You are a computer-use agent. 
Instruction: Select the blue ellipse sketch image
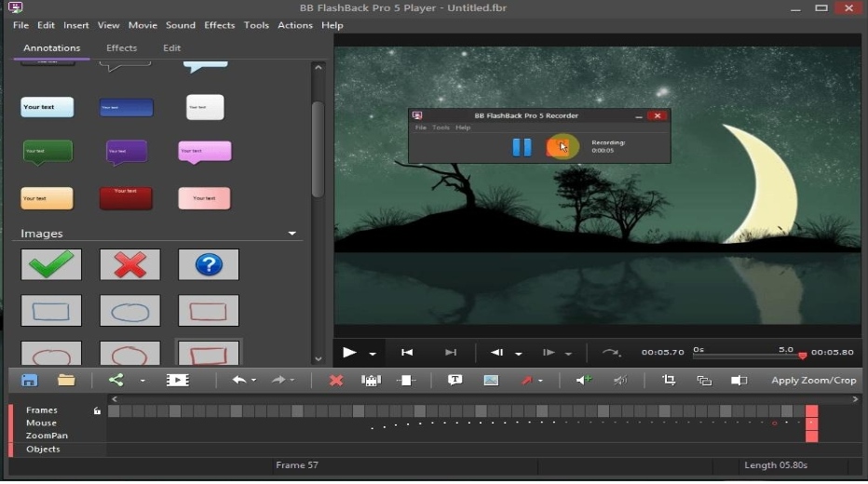pyautogui.click(x=130, y=311)
